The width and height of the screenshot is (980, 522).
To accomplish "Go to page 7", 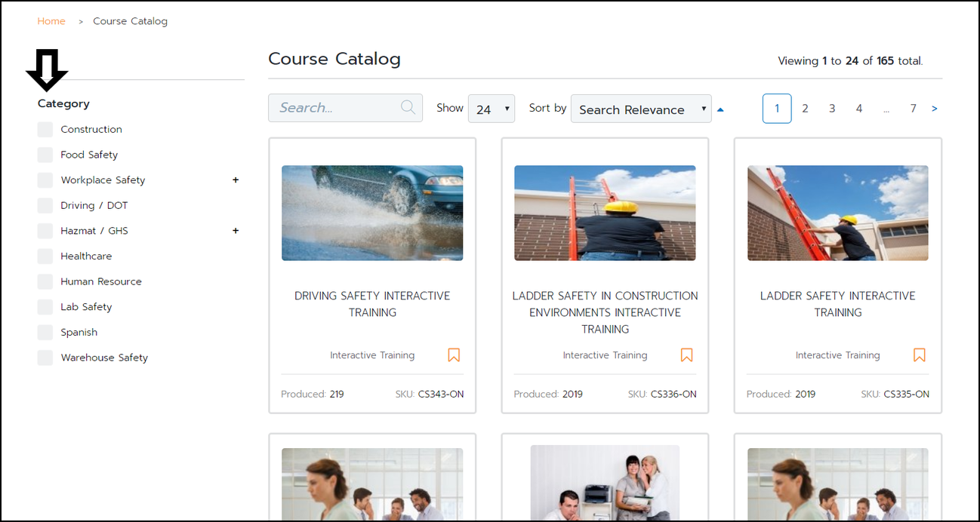I will click(913, 109).
